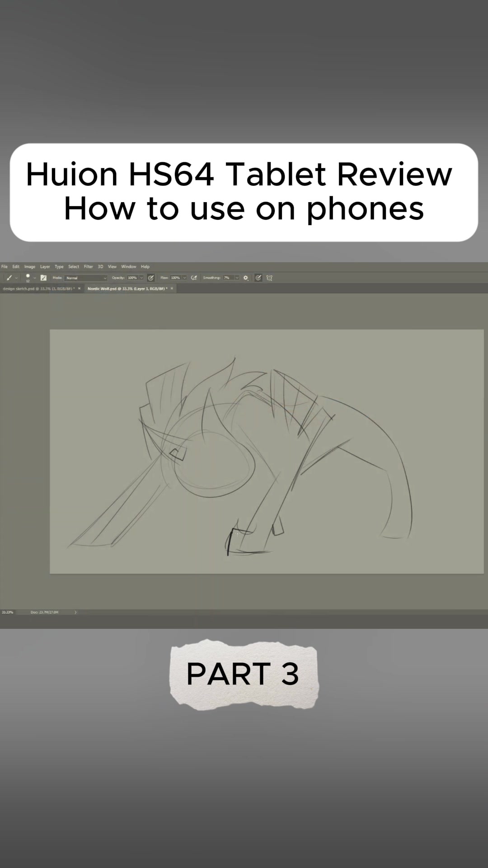This screenshot has width=488, height=868.
Task: Open the View menu
Action: pyautogui.click(x=112, y=267)
